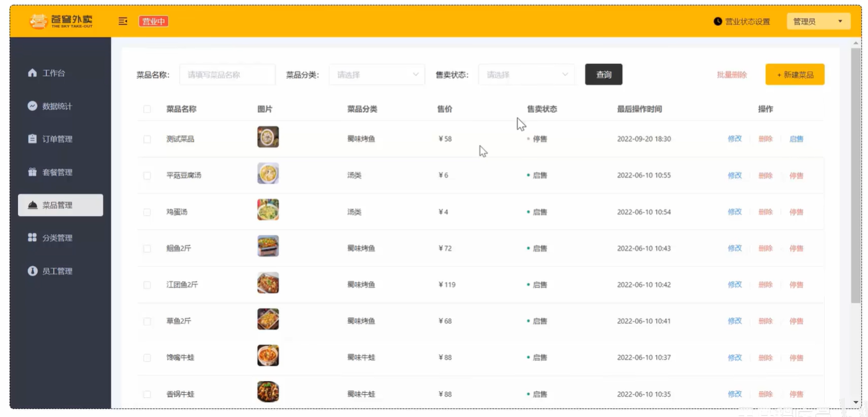Toggle the select-all checkbox in table header
This screenshot has height=417, width=868.
click(147, 109)
